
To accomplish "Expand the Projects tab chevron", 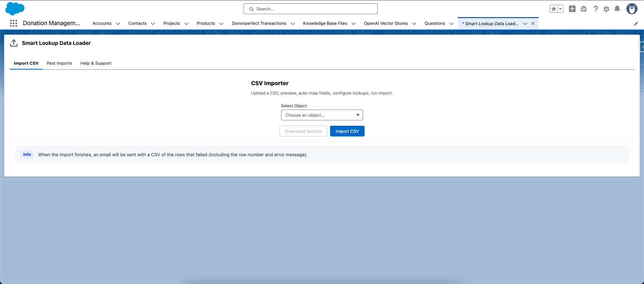I will pos(186,23).
